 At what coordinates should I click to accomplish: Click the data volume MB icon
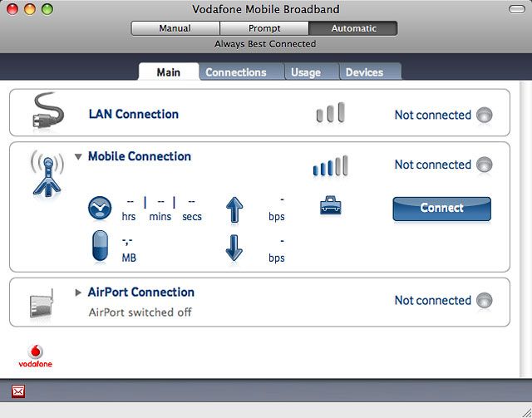(x=100, y=247)
